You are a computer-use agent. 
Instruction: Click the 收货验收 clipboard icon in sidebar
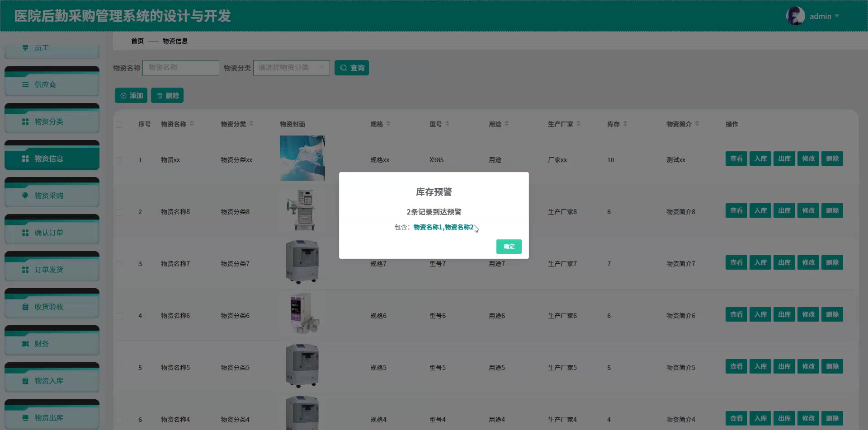25,307
